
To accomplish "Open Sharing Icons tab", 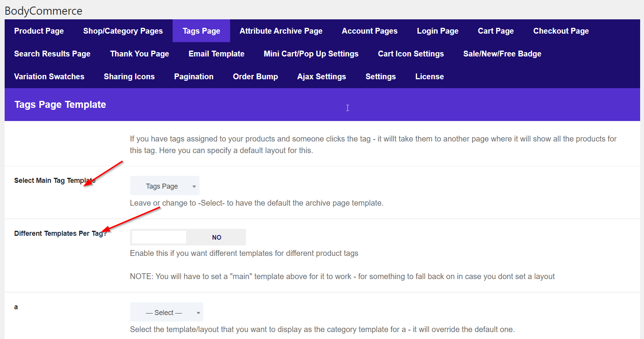I will click(x=129, y=77).
